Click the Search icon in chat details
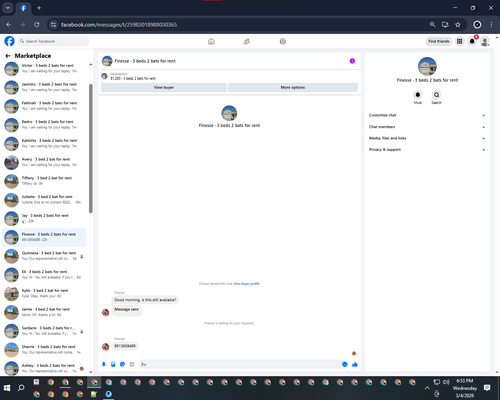The image size is (500, 400). click(x=436, y=95)
